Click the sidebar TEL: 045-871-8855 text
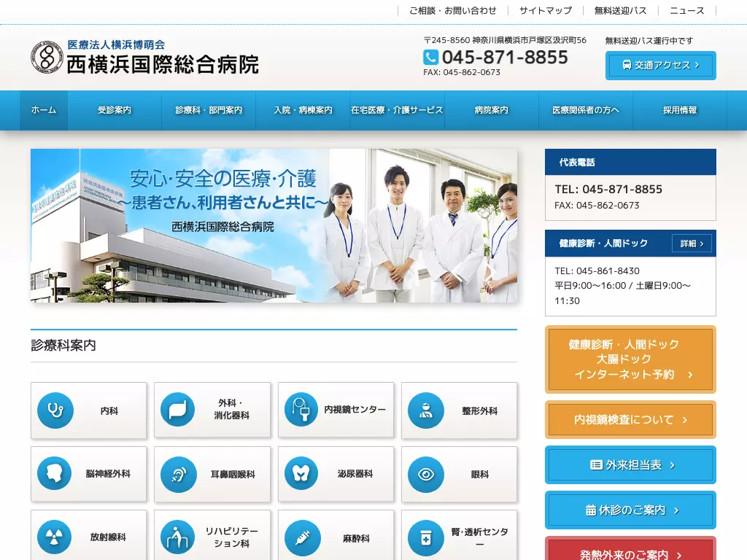747x560 pixels. [x=608, y=189]
